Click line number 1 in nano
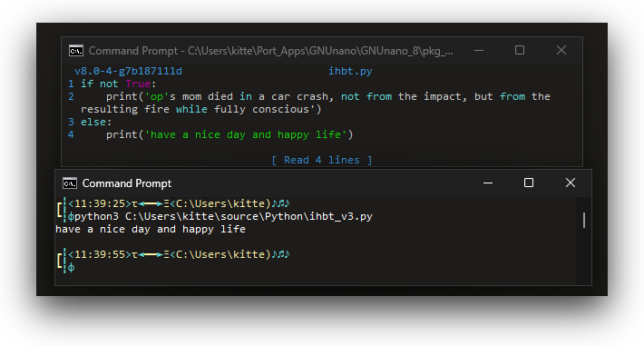 coord(71,84)
